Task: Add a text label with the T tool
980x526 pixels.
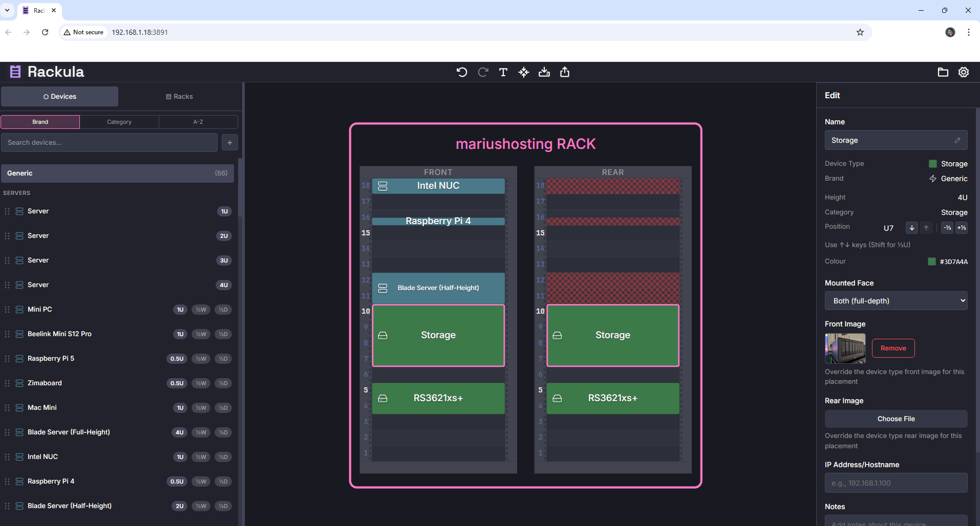Action: tap(503, 72)
